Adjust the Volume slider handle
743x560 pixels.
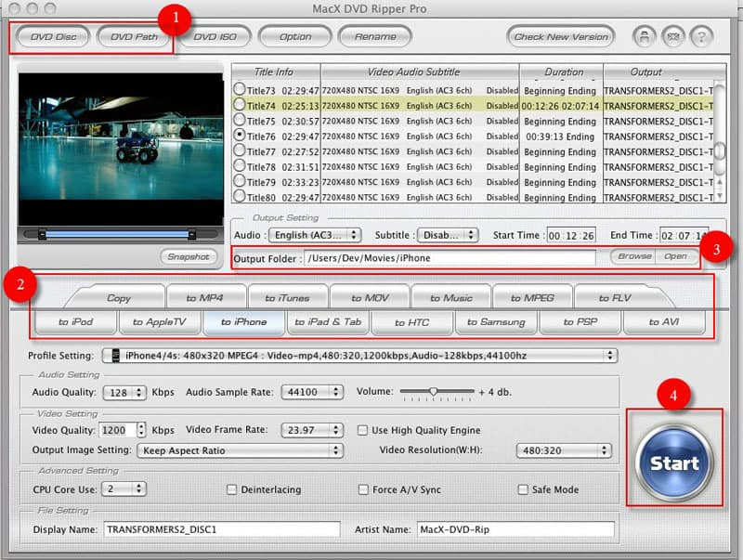(x=434, y=391)
